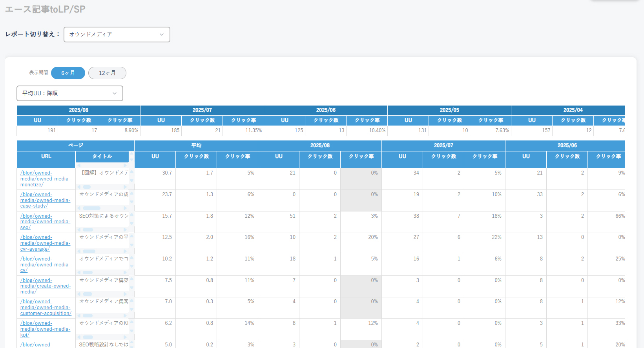Click the タイトル column header

pyautogui.click(x=102, y=156)
